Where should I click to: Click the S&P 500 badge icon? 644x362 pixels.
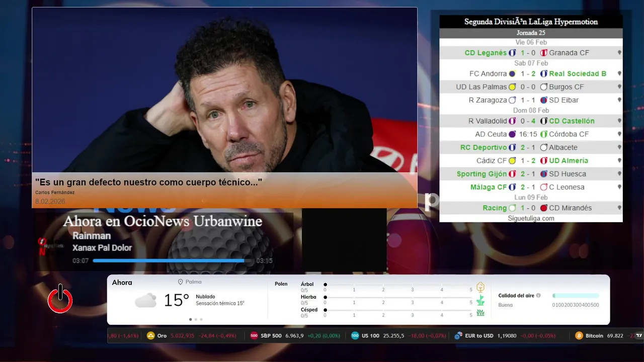point(254,336)
